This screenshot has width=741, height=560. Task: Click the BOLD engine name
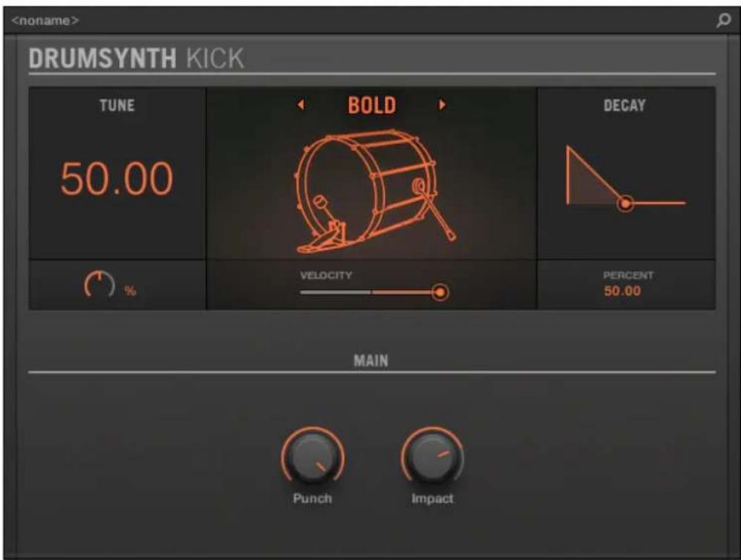point(372,105)
